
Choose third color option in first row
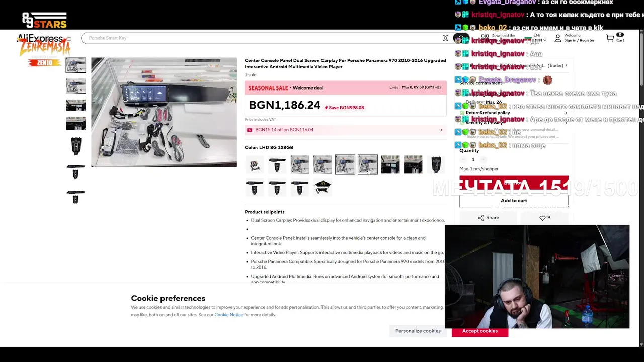[300, 164]
